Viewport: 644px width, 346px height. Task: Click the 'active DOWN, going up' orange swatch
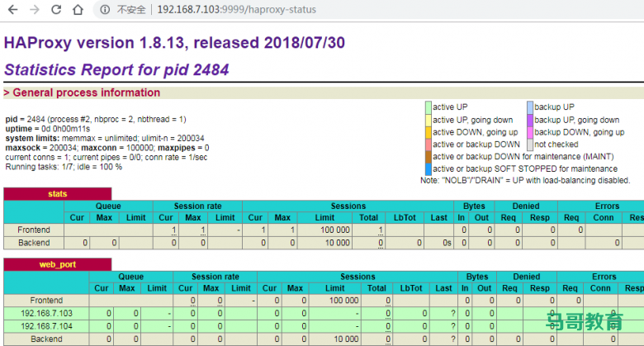point(428,132)
